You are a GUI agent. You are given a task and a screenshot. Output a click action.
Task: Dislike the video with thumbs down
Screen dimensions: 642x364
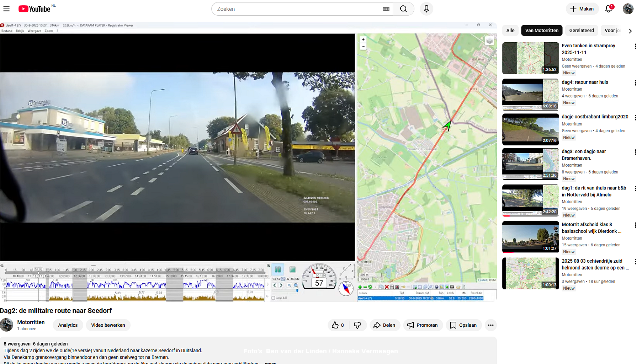tap(357, 325)
